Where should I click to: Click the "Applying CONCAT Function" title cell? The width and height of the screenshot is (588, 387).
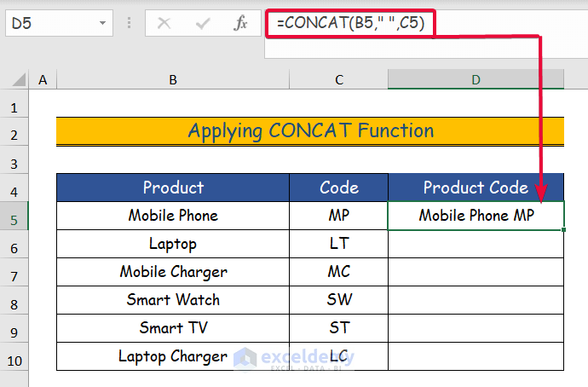click(310, 131)
